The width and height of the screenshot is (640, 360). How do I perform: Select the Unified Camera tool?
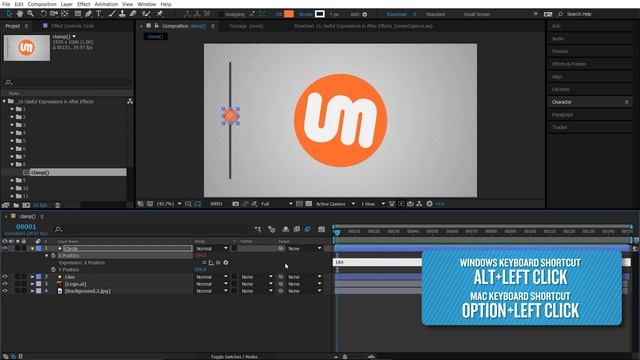point(53,14)
